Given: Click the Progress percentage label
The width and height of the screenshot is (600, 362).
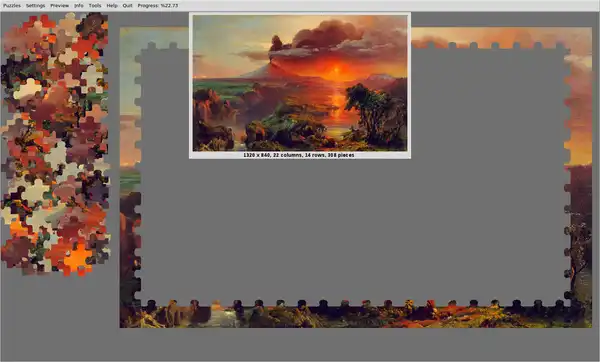Looking at the screenshot, I should [x=158, y=6].
